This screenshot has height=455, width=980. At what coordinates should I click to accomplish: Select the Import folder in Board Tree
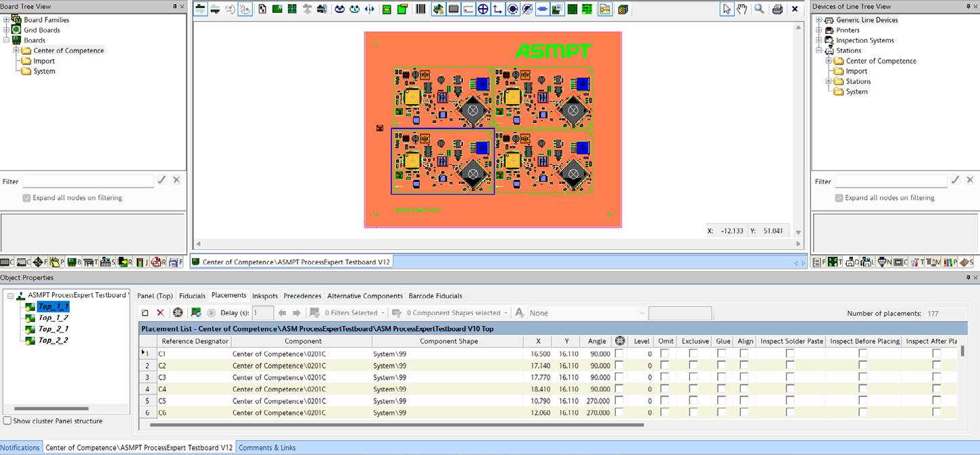pyautogui.click(x=44, y=61)
